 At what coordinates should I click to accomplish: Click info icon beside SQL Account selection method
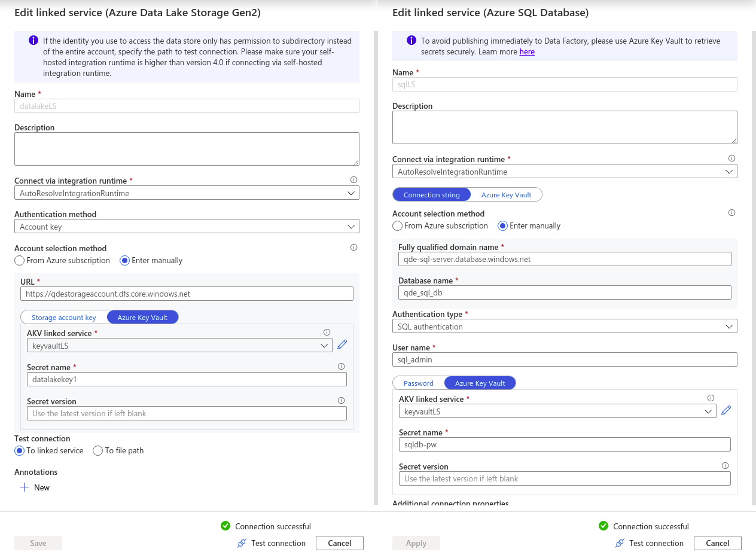click(731, 213)
